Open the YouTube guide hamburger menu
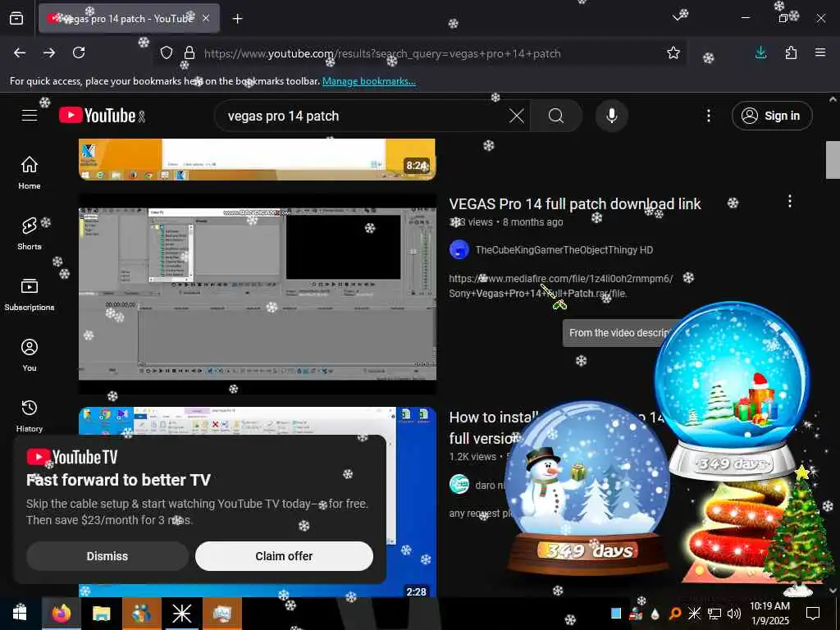840x630 pixels. pos(30,116)
